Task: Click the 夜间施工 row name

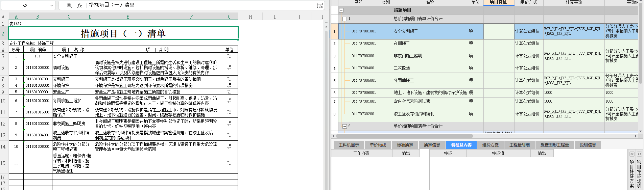Action: pos(402,43)
